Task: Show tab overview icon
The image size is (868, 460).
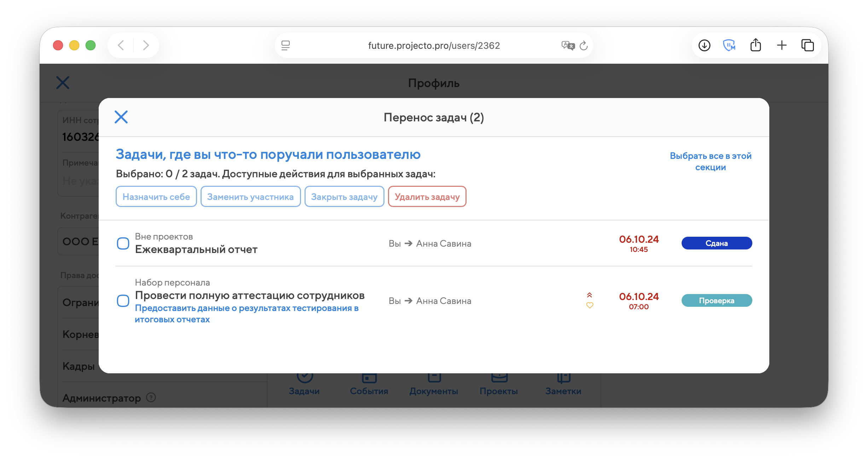Action: pos(808,45)
